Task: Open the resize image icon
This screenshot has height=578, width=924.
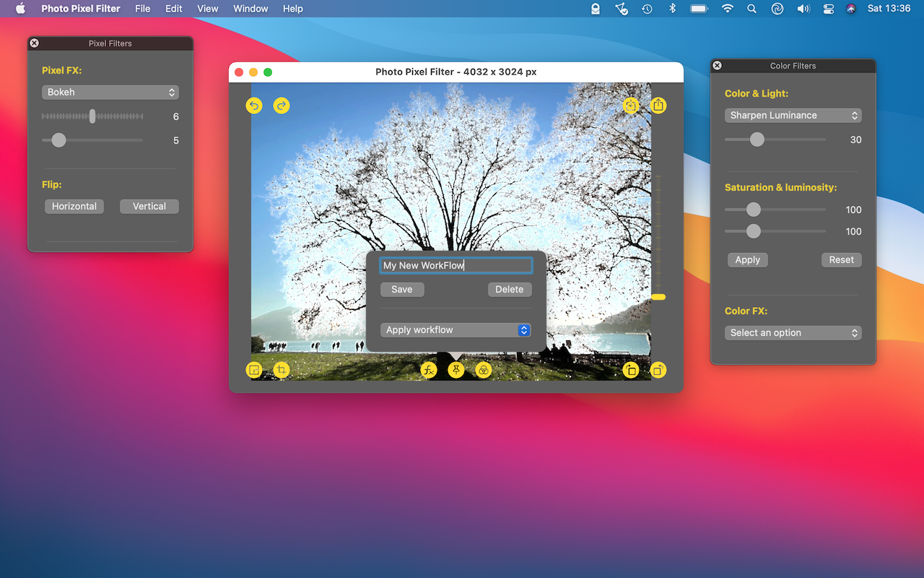Action: click(254, 371)
